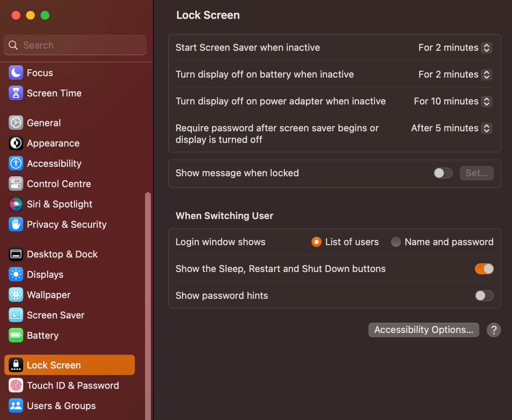Click the Battery settings icon
This screenshot has height=420, width=512.
point(16,335)
